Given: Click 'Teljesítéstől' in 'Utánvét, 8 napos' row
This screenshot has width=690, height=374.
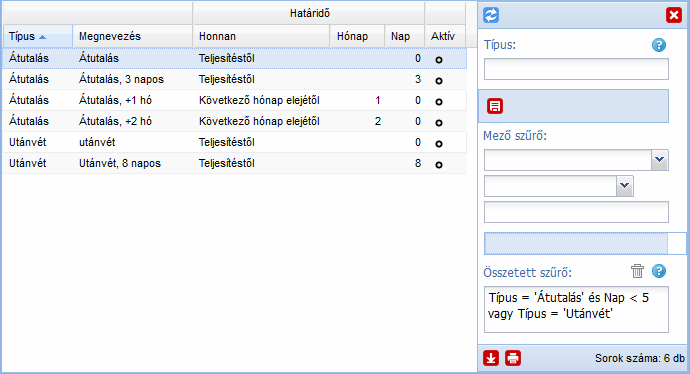Looking at the screenshot, I should (227, 163).
